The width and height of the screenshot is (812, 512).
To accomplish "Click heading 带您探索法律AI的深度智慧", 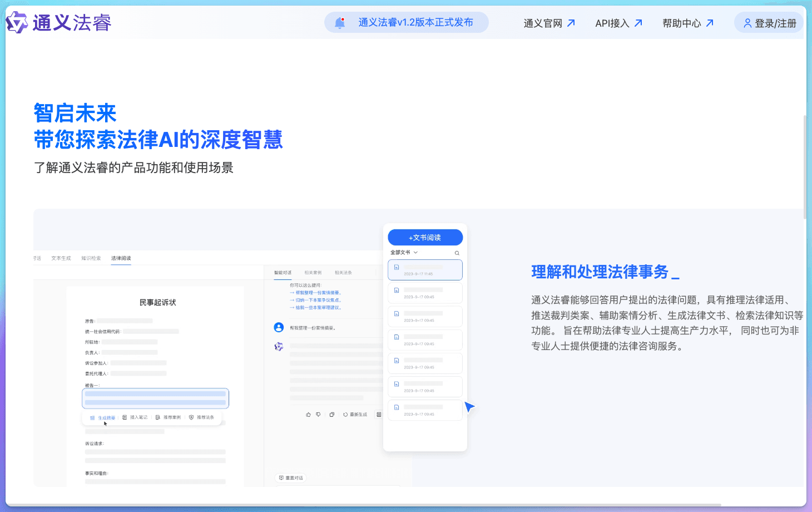I will pos(159,140).
